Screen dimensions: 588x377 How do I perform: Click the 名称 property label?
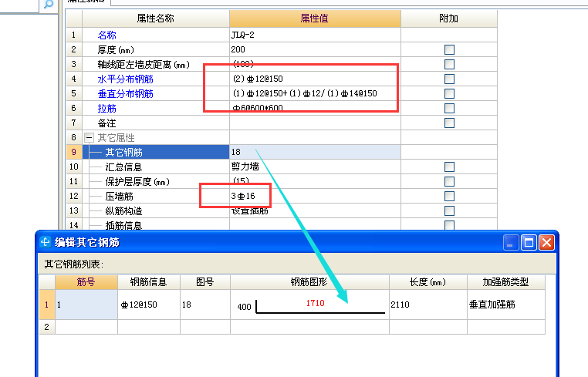tap(107, 35)
